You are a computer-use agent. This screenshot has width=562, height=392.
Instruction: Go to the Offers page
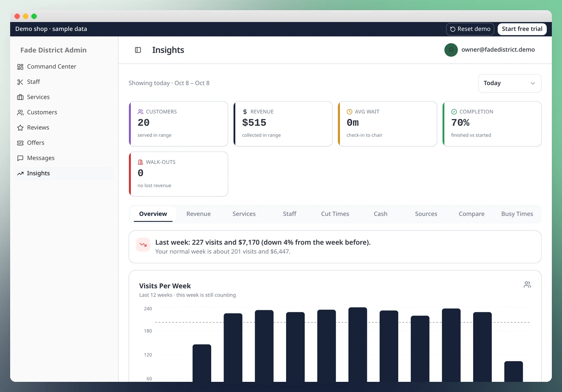(64, 143)
